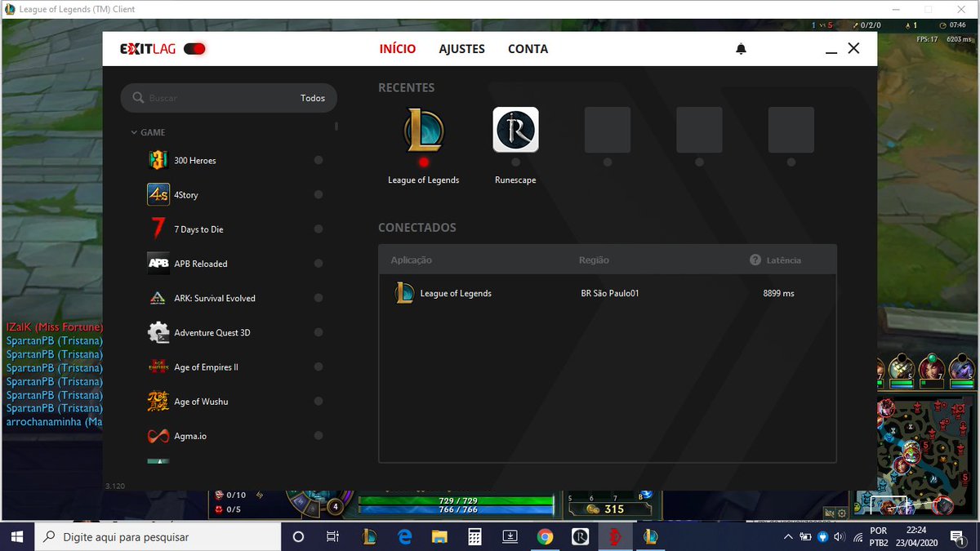Open recent League of Legends icon
Viewport: 980px width, 551px height.
(x=423, y=130)
